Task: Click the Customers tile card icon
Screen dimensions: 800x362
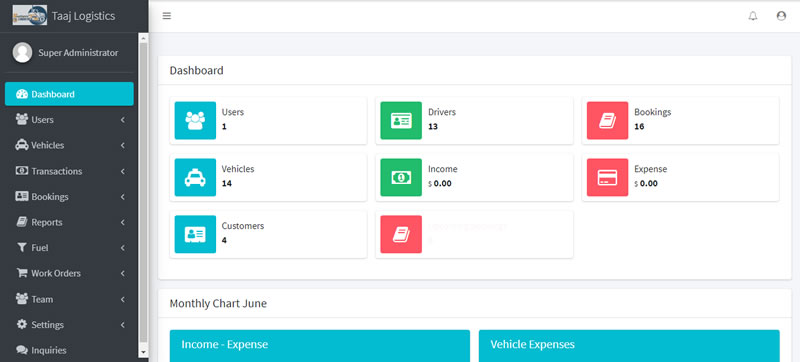Action: 195,234
